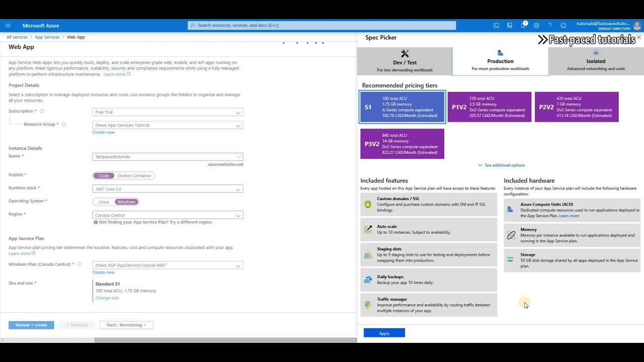This screenshot has width=644, height=362.
Task: Click the Auto scale feature icon
Action: (x=368, y=229)
